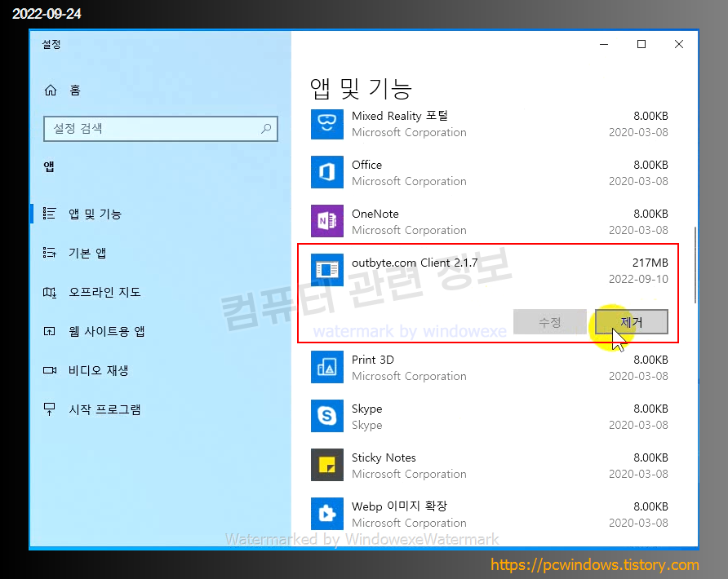Click the Skype publisher text under Skype

click(x=366, y=425)
